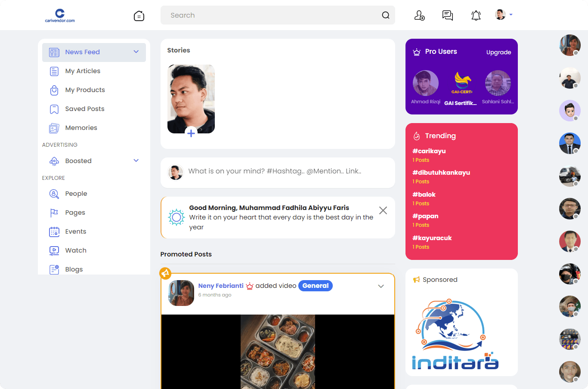Image resolution: width=588 pixels, height=389 pixels.
Task: Add a new story with plus icon
Action: (191, 133)
